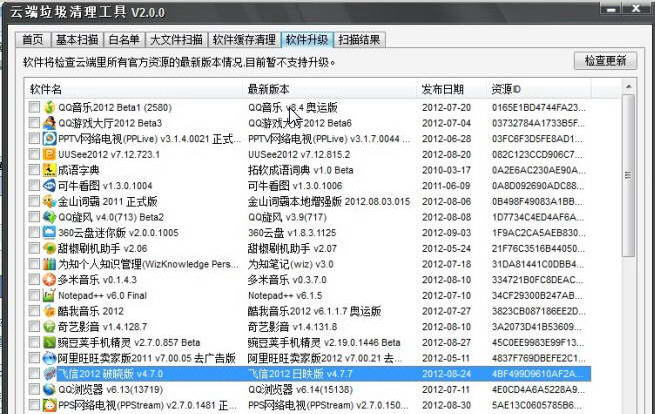Click the QQ音乐2012 Beta1 app icon
The height and width of the screenshot is (414, 655).
pos(49,106)
